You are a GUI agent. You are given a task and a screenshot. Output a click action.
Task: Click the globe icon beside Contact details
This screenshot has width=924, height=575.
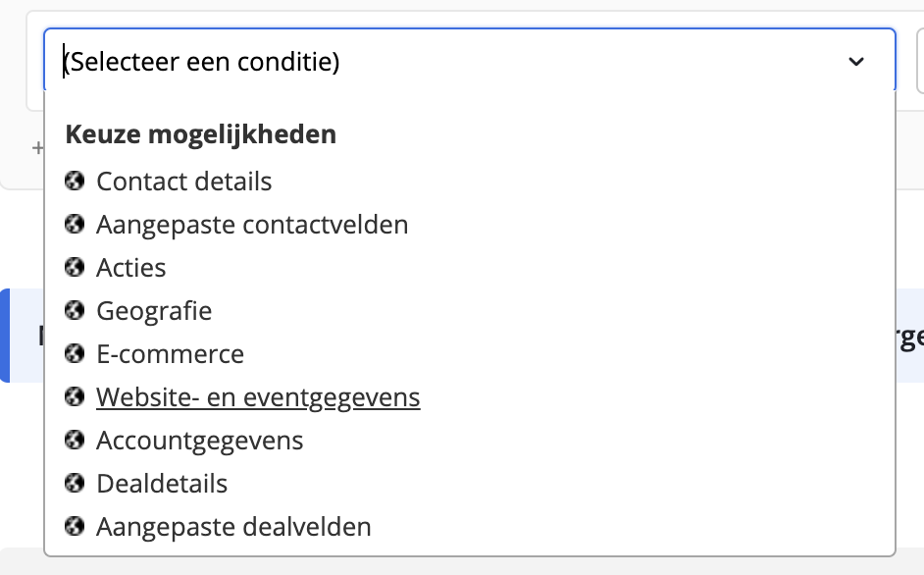75,182
